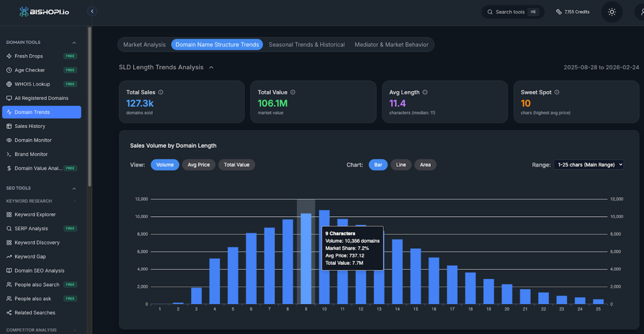644x334 pixels.
Task: Click the 7,155 Credits button
Action: (x=573, y=12)
